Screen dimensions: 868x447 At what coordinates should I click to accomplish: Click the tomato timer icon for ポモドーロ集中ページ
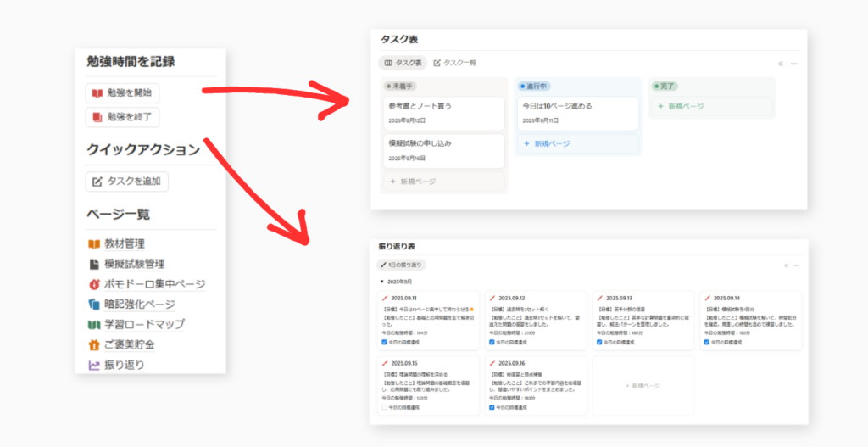tap(94, 284)
